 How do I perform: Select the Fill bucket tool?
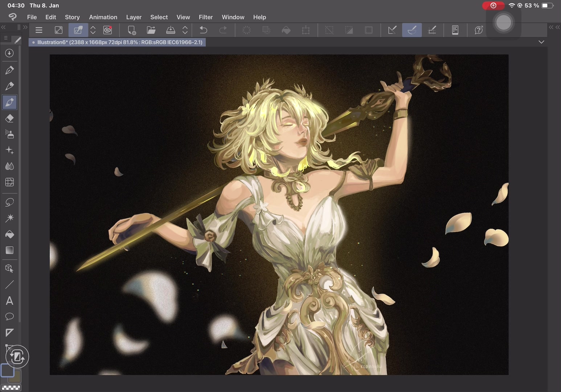[9, 234]
